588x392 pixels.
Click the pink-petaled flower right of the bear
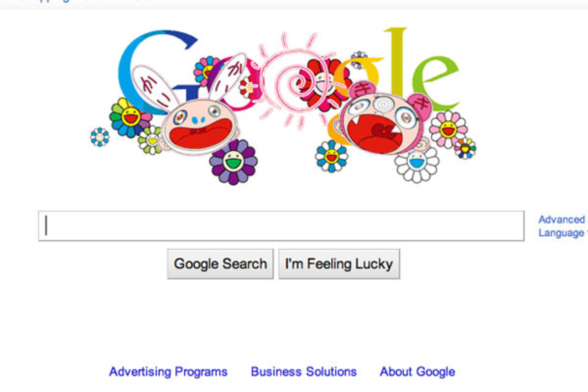(448, 129)
